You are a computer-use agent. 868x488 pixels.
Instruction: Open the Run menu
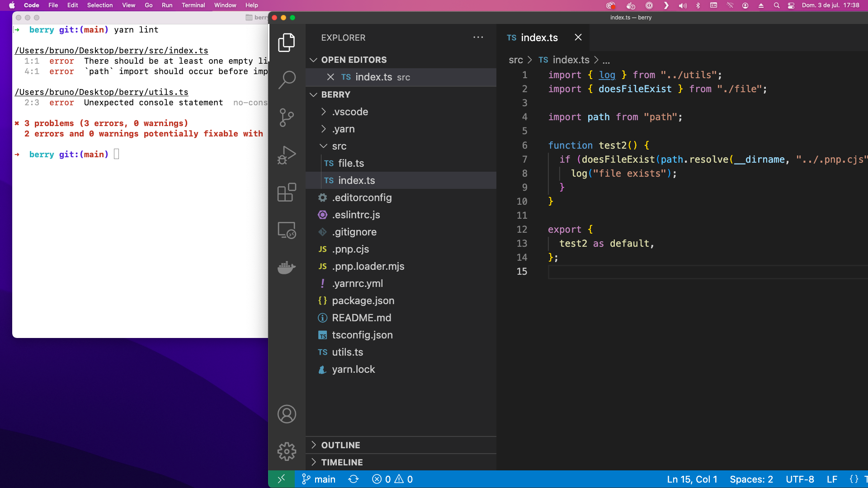coord(167,5)
